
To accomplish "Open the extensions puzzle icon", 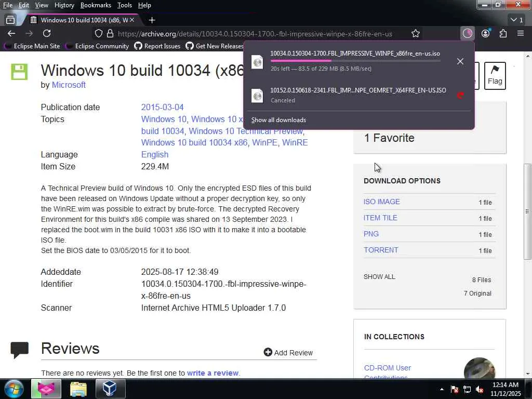I will pyautogui.click(x=503, y=33).
